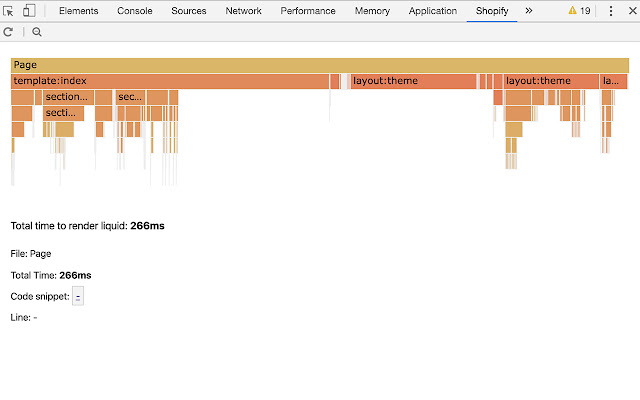
Task: Select the Page bar in flame graph
Action: click(x=319, y=65)
